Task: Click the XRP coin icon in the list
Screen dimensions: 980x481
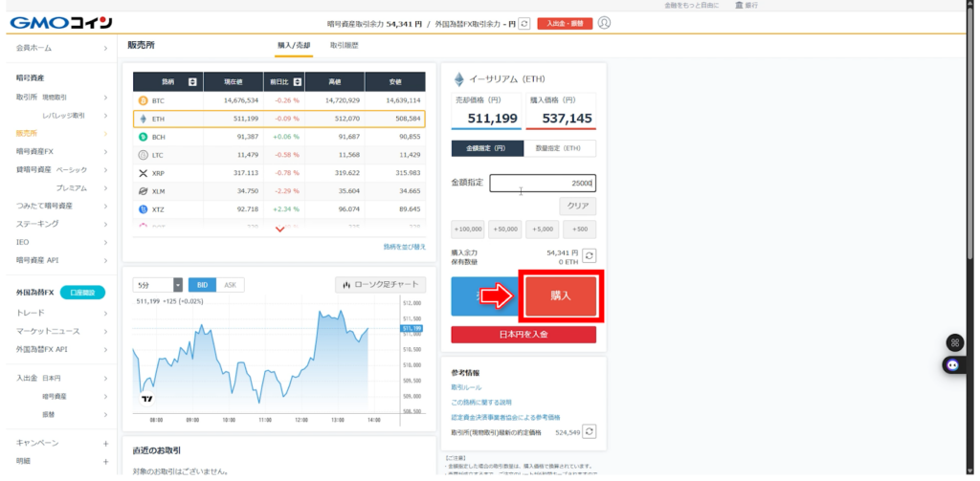Action: (x=144, y=173)
